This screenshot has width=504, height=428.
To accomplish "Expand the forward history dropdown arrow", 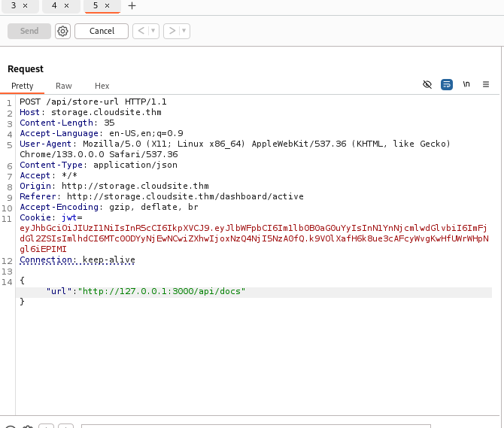I will click(184, 31).
